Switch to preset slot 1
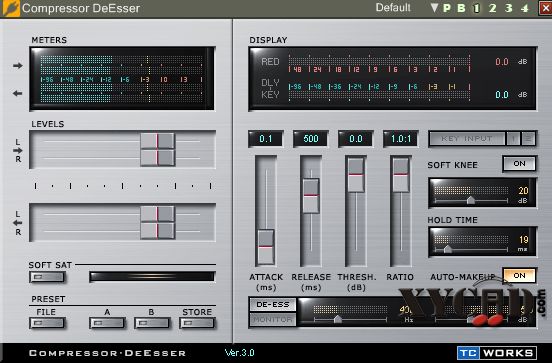 tap(477, 8)
